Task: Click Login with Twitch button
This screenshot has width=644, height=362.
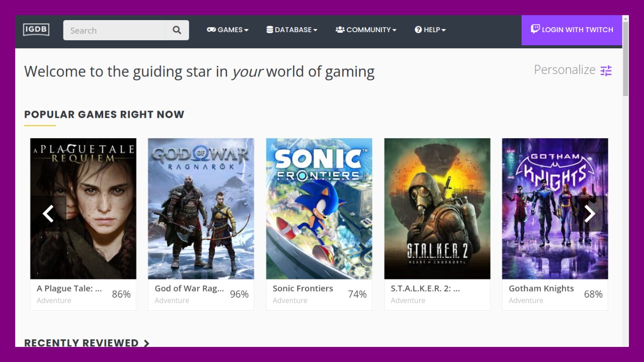Action: coord(572,30)
